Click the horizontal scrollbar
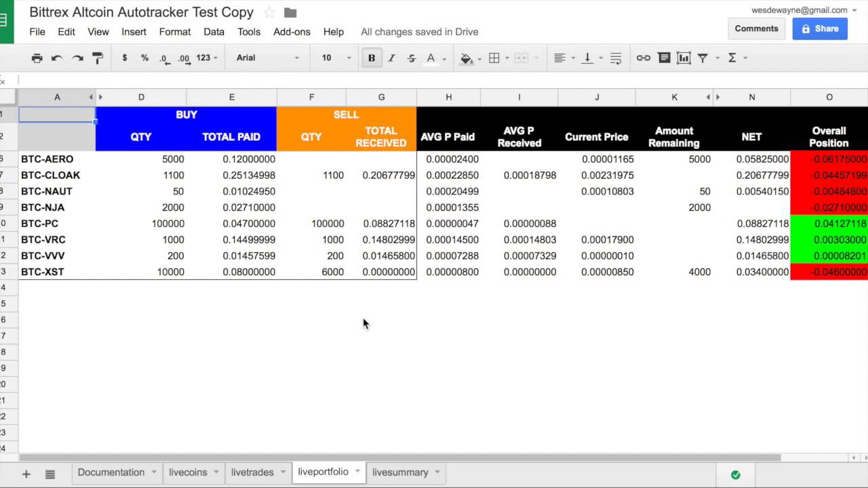868x488 pixels. [x=400, y=457]
